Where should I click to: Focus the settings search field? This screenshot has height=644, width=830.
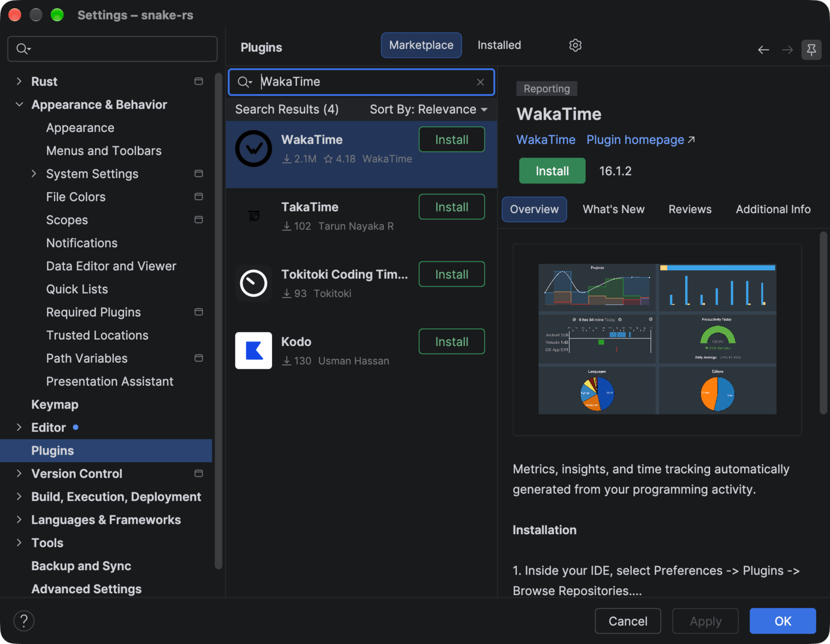pos(112,49)
